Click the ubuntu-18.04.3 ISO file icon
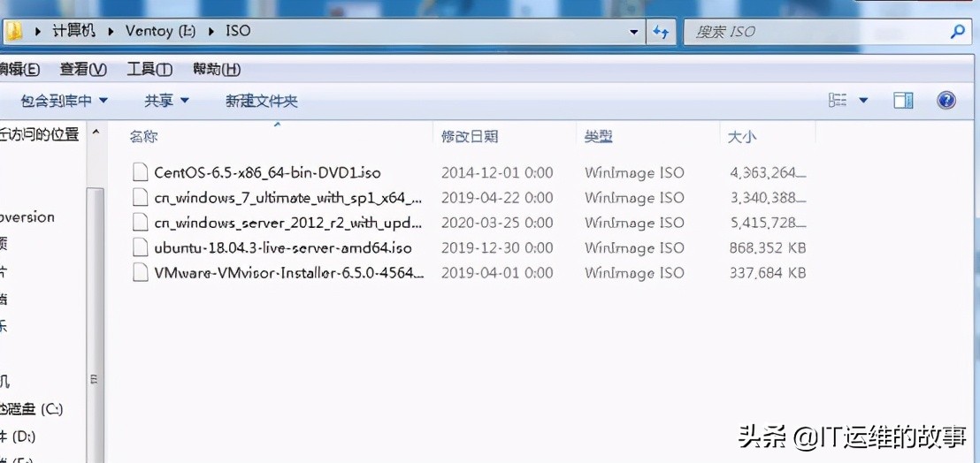This screenshot has width=980, height=463. 141,247
